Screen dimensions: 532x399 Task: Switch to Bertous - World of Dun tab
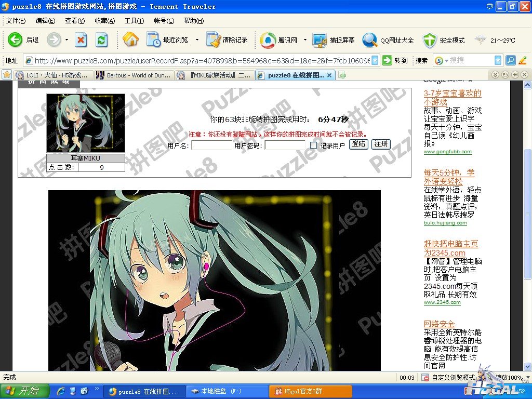tap(134, 75)
